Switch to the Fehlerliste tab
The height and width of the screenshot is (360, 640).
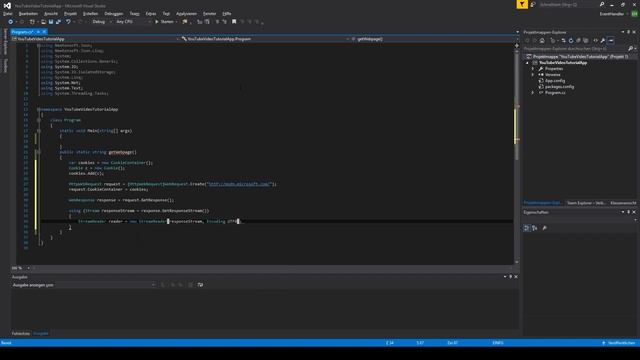point(20,333)
